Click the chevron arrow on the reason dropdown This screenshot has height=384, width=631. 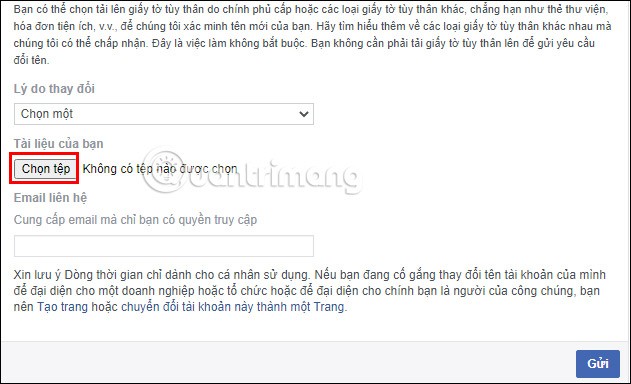(x=304, y=114)
